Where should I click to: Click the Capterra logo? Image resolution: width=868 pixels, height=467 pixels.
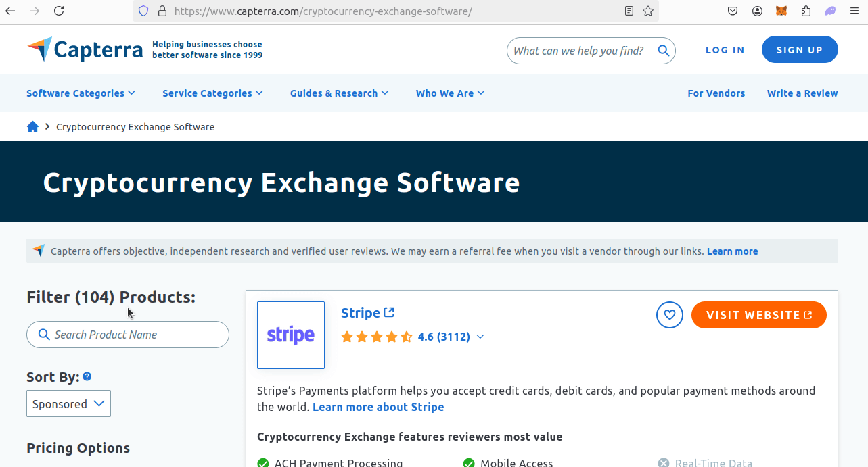coord(85,50)
